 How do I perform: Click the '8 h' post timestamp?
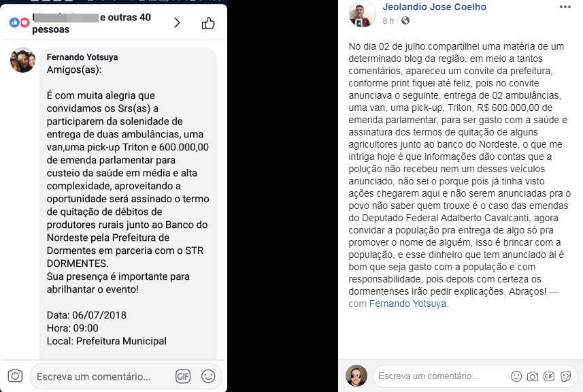coord(388,21)
